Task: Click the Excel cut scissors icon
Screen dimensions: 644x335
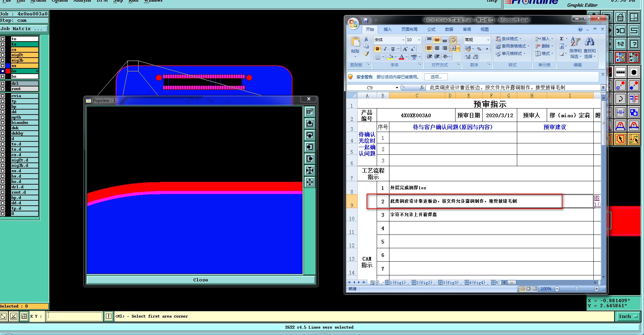Action: pos(366,39)
